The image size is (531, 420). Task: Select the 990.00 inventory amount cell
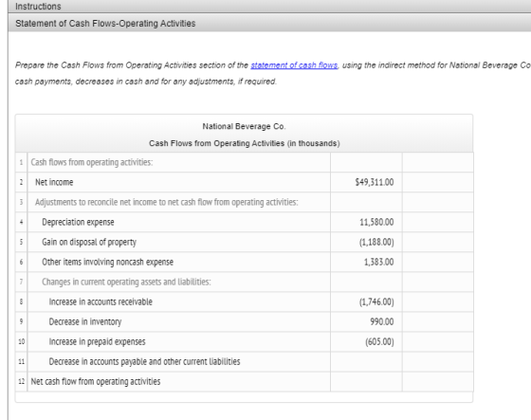click(366, 321)
